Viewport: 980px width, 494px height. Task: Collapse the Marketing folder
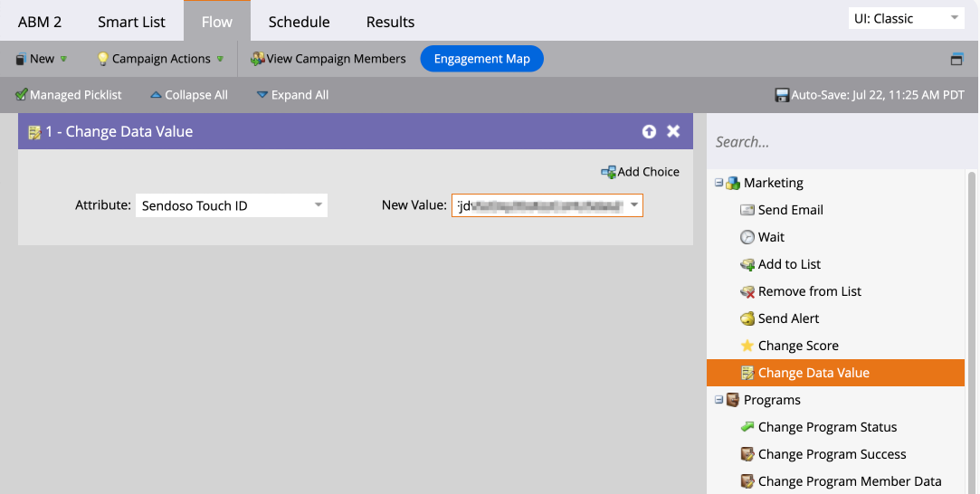(x=718, y=183)
